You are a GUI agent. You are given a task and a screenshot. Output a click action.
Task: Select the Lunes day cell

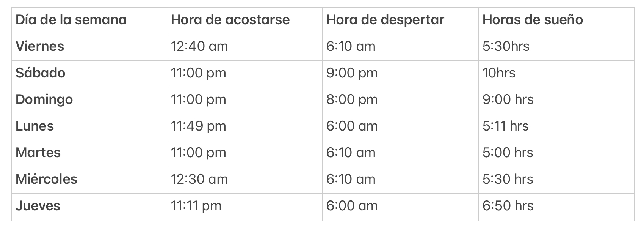click(x=34, y=126)
